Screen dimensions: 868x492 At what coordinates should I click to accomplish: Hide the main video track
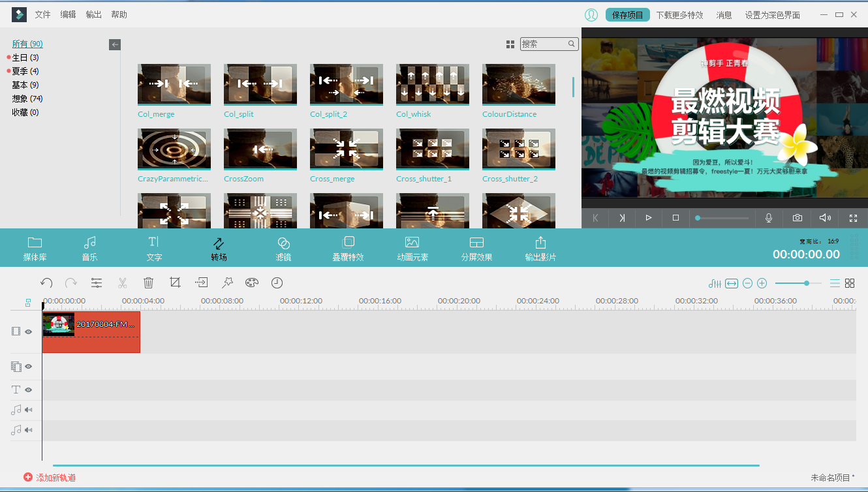pos(29,331)
